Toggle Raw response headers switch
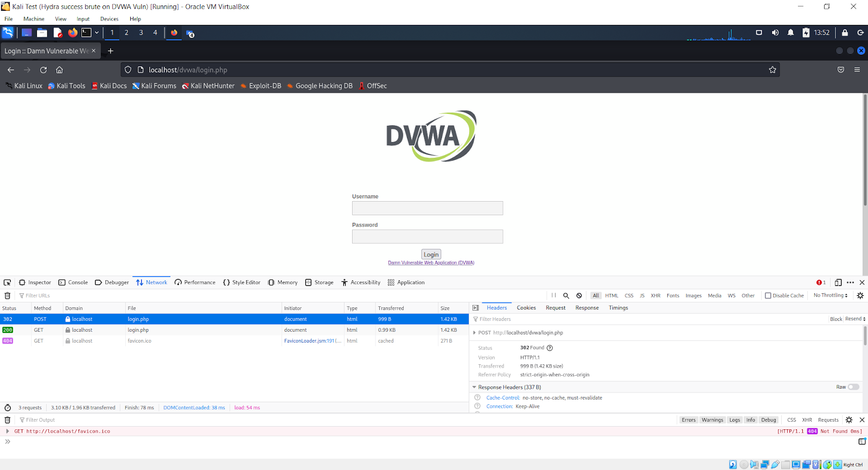The height and width of the screenshot is (470, 868). [853, 387]
